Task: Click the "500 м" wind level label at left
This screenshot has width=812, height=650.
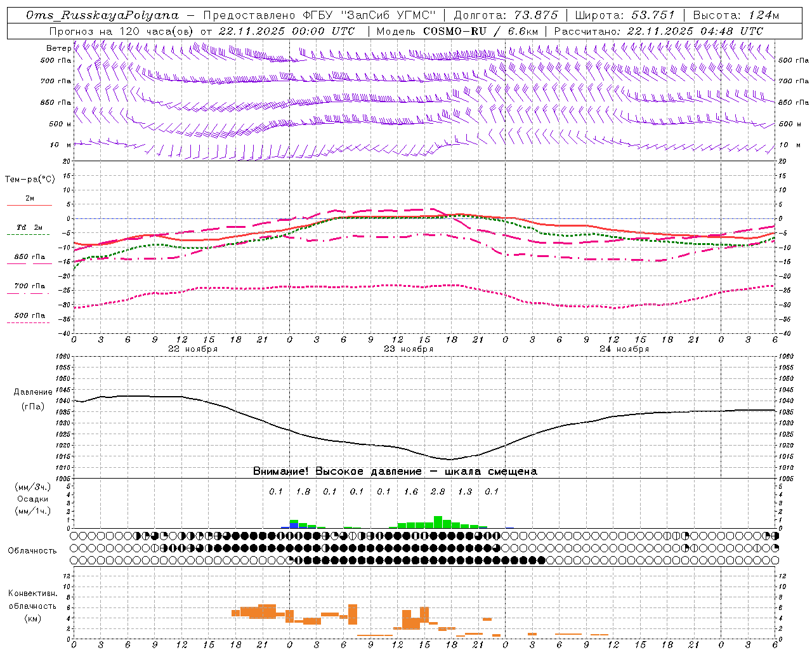Action: click(x=60, y=124)
